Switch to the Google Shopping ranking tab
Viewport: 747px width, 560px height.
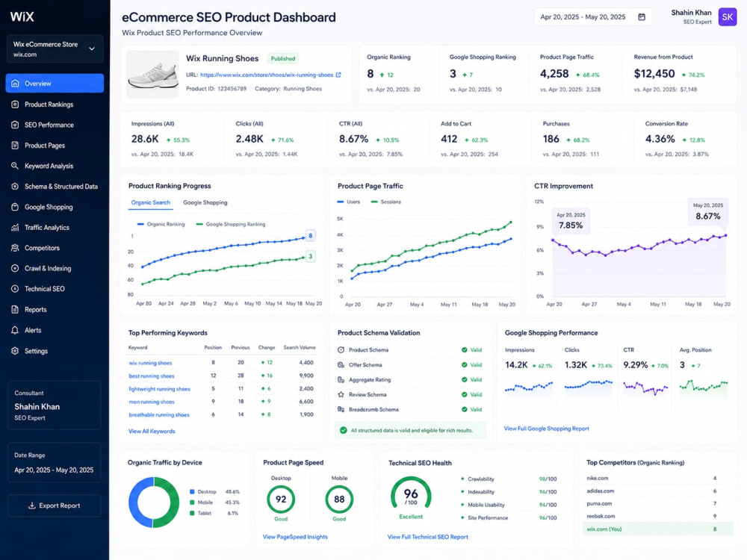point(205,202)
